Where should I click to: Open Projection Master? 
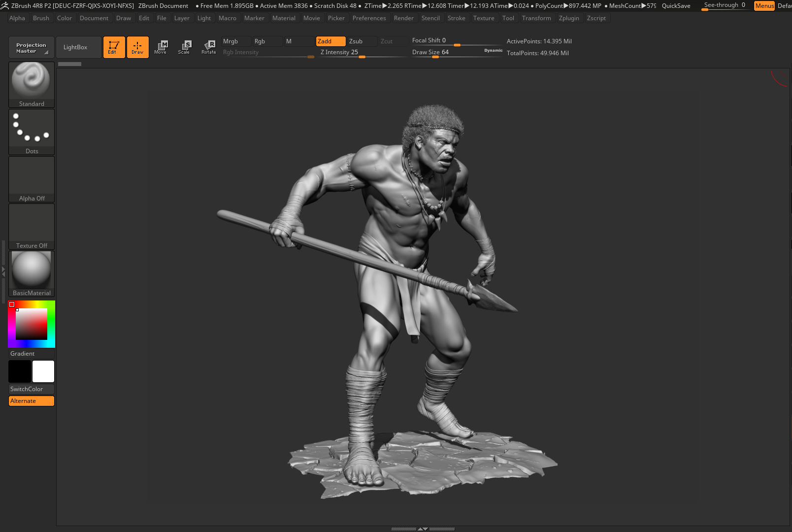[x=32, y=47]
